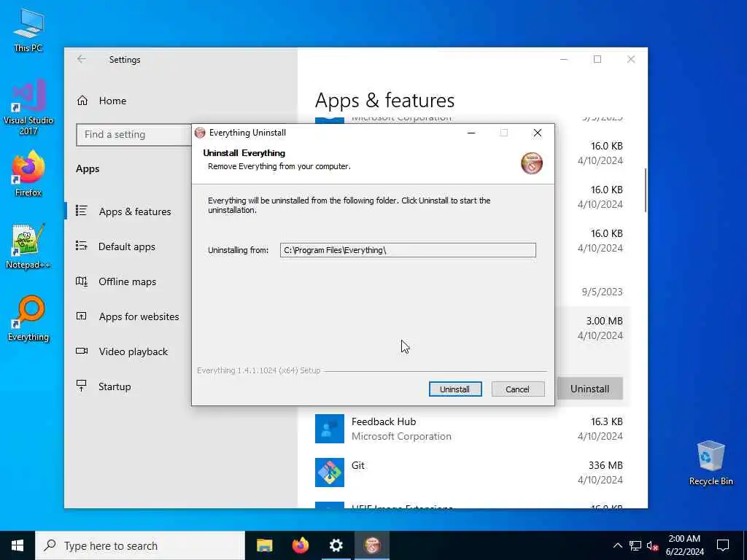The width and height of the screenshot is (747, 560).
Task: Click the Settings window scrollbar
Action: [x=645, y=190]
